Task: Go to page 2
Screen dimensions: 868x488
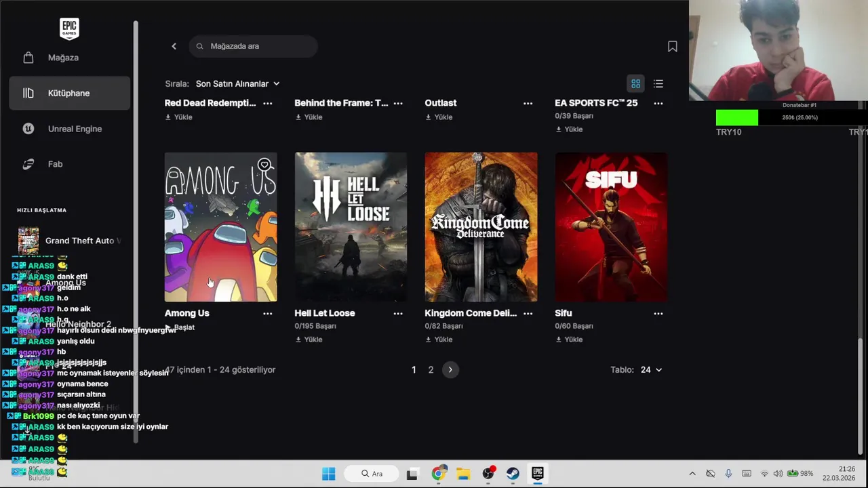Action: pos(431,369)
